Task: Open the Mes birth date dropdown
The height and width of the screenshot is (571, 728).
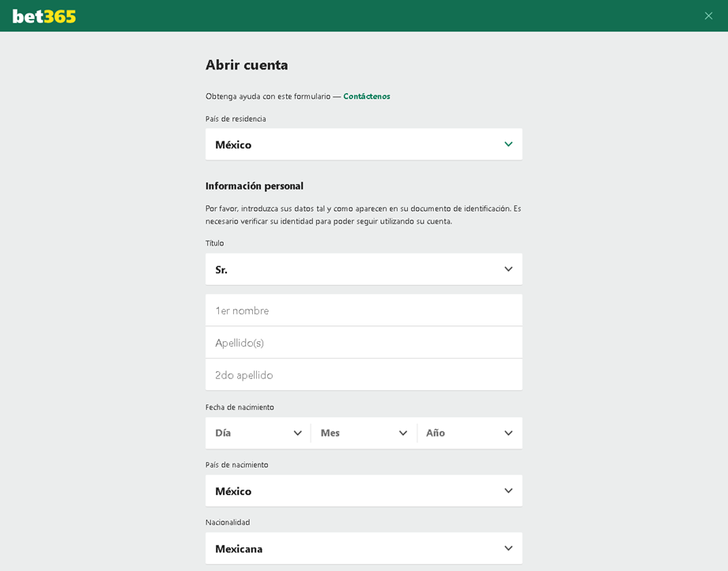Action: click(x=364, y=433)
